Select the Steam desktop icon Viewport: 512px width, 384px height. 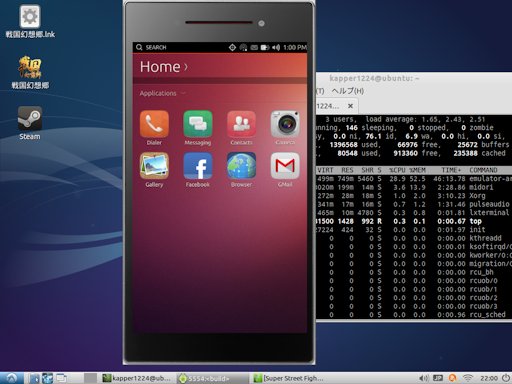point(30,123)
